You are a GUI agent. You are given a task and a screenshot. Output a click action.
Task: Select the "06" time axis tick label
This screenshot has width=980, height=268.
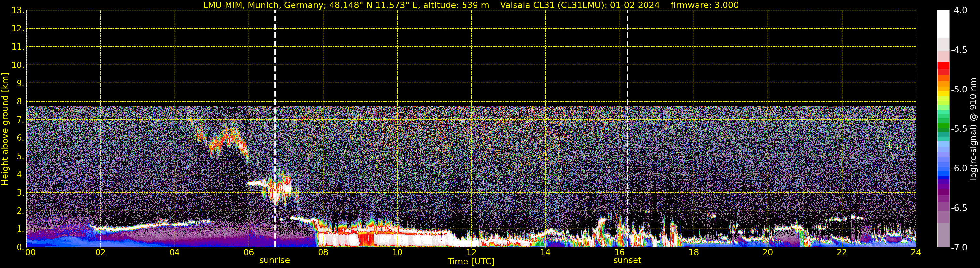249,253
